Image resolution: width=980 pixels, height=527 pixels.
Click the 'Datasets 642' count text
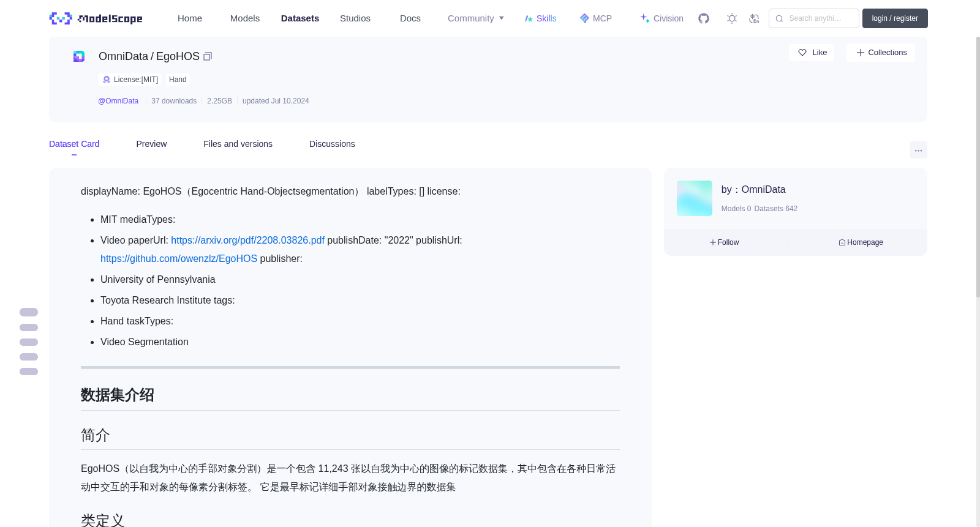point(776,209)
